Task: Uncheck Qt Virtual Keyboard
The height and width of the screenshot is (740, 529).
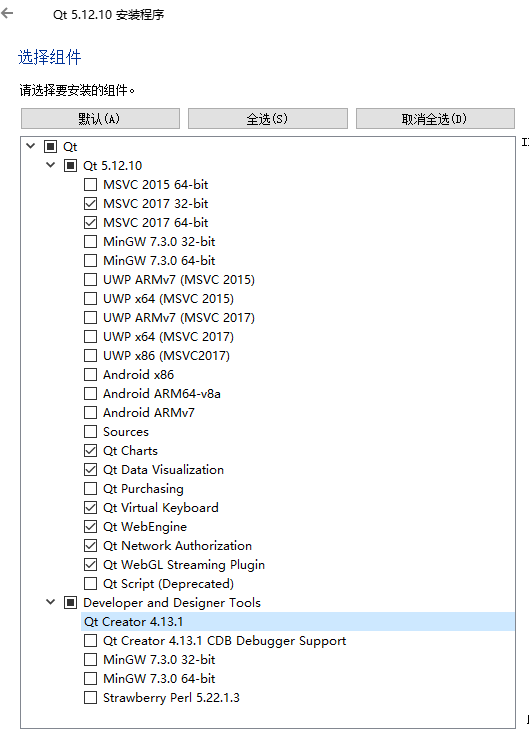Action: [90, 508]
